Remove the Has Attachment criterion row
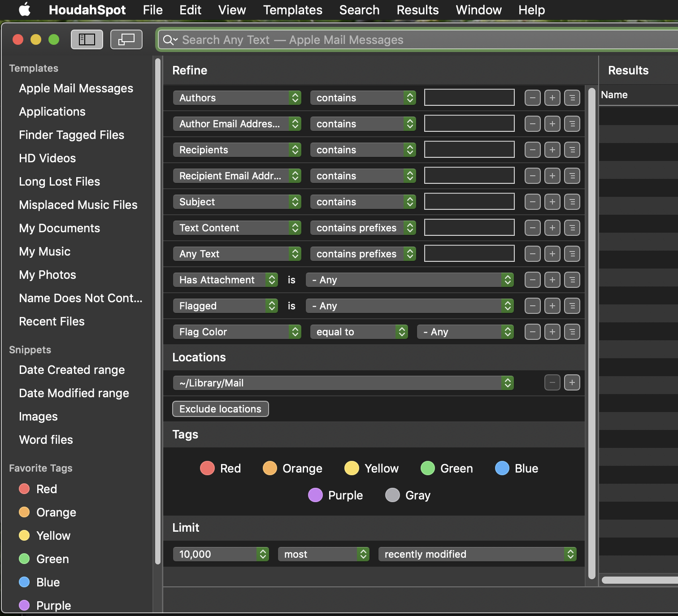678x616 pixels. 533,280
